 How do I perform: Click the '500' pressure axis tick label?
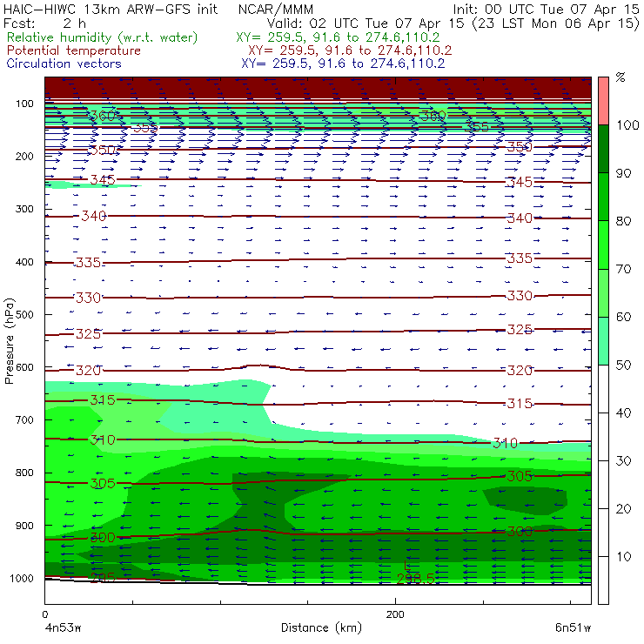click(x=24, y=315)
